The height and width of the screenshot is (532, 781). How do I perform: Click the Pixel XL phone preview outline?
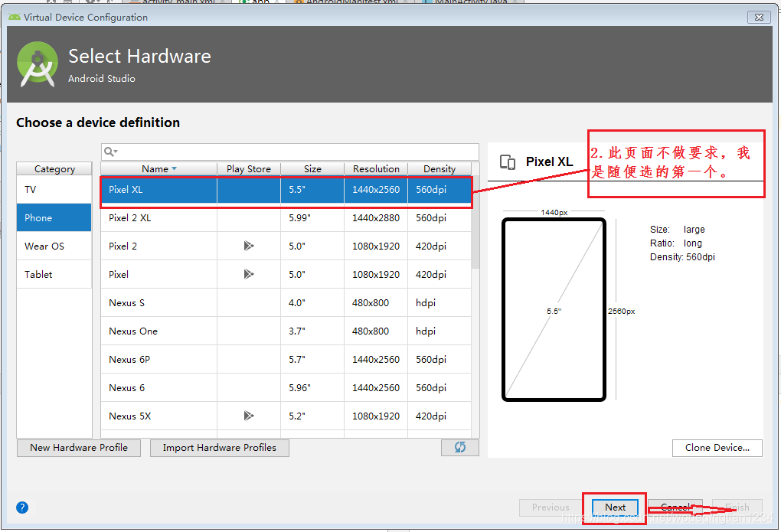554,309
